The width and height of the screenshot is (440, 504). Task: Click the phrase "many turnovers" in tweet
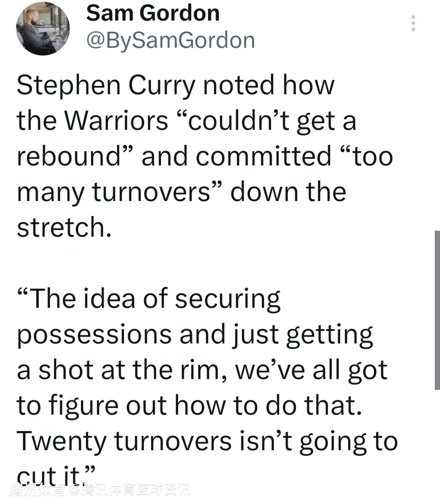(113, 192)
